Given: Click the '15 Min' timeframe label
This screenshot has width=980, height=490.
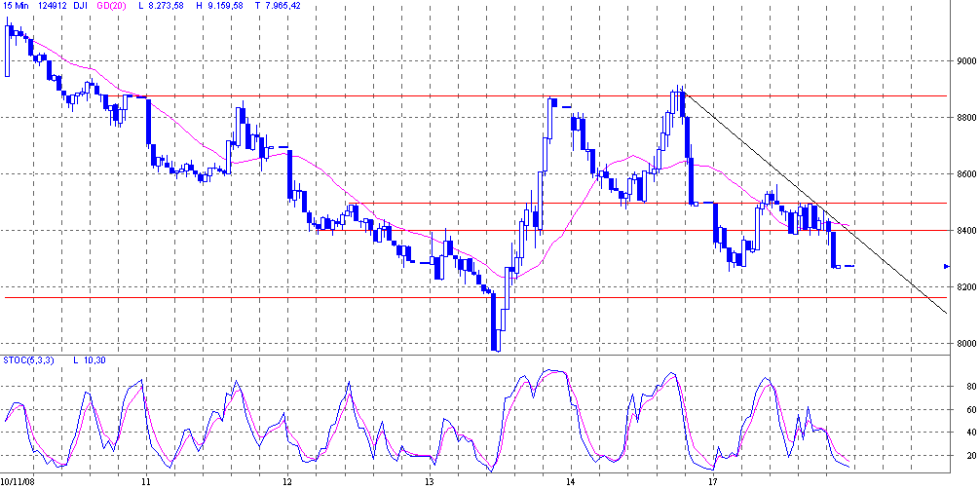Looking at the screenshot, I should [x=16, y=5].
